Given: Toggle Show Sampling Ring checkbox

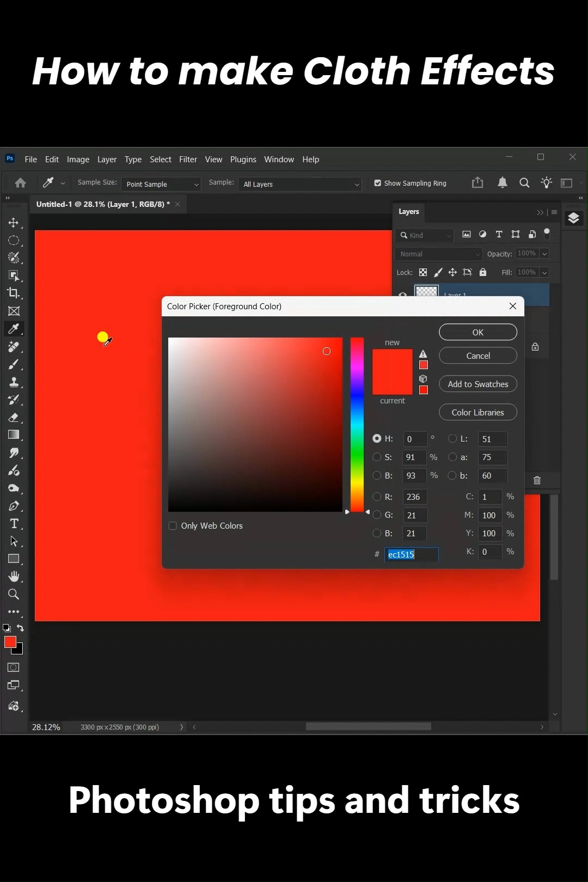Looking at the screenshot, I should coord(378,183).
